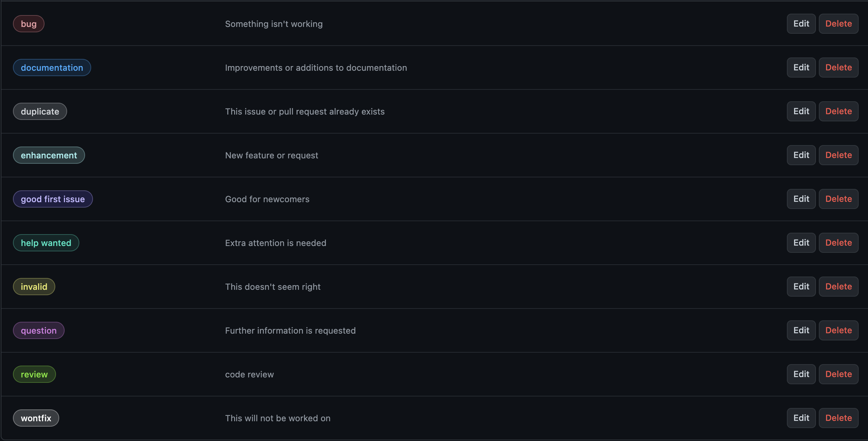
Task: Click the help wanted label
Action: click(x=46, y=243)
